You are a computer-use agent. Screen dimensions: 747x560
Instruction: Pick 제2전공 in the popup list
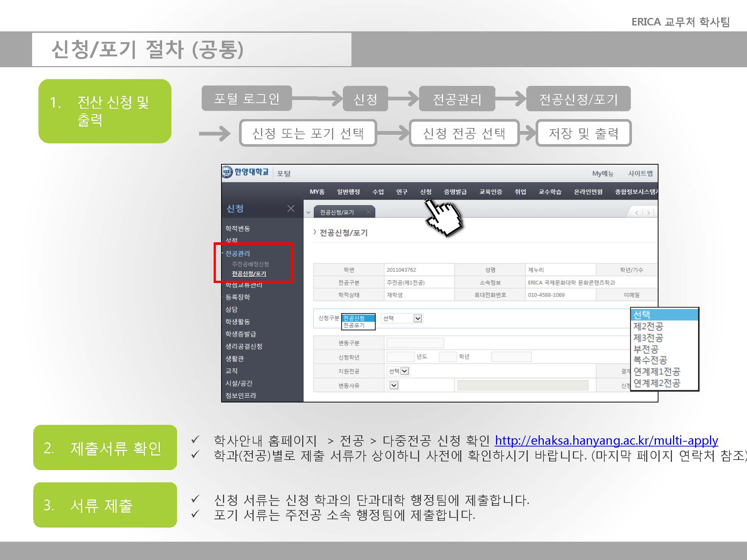point(664,327)
